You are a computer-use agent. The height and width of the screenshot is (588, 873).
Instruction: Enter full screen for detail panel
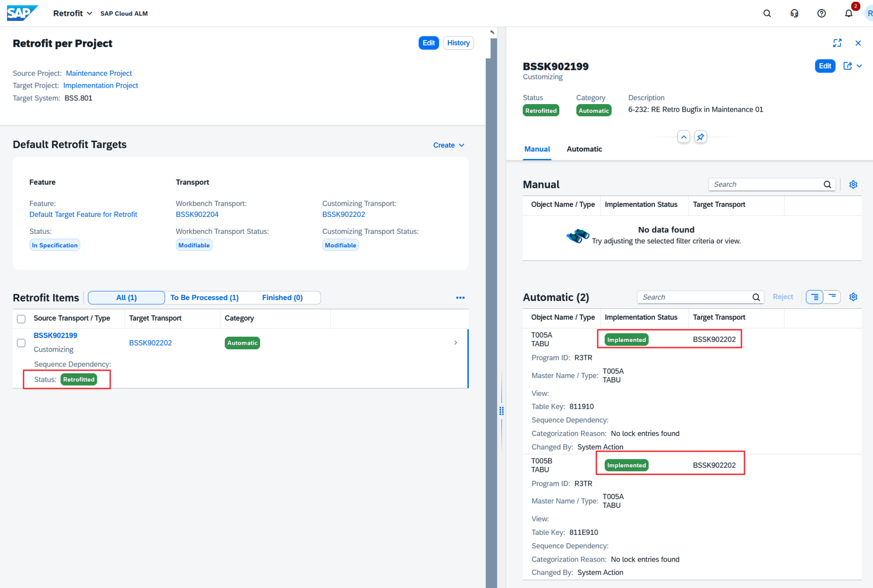837,43
